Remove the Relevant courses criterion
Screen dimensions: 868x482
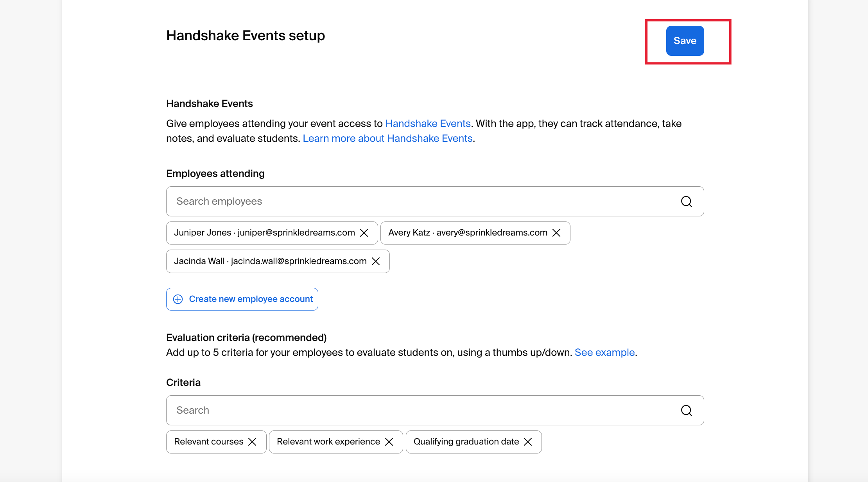252,442
